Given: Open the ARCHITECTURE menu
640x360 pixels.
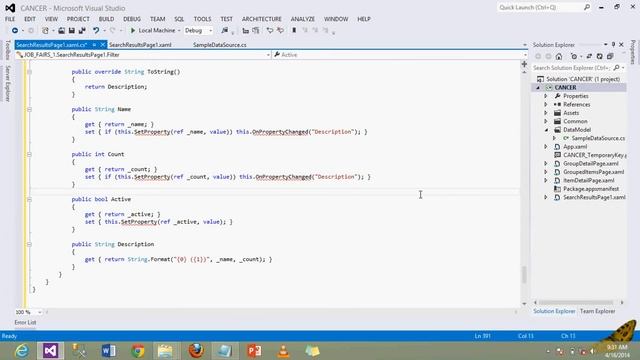Looking at the screenshot, I should [x=262, y=19].
